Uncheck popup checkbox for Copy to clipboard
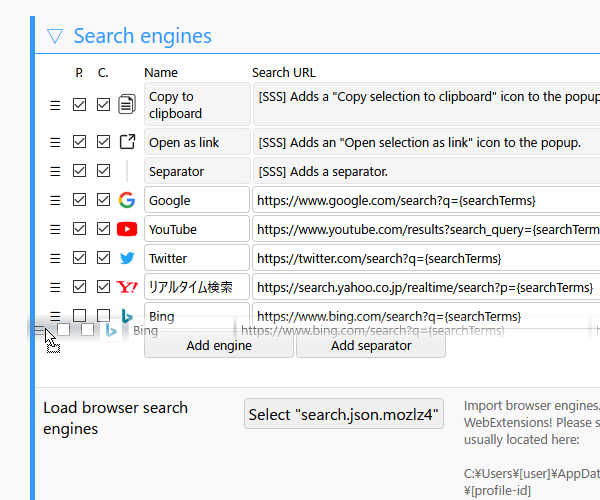 point(79,104)
